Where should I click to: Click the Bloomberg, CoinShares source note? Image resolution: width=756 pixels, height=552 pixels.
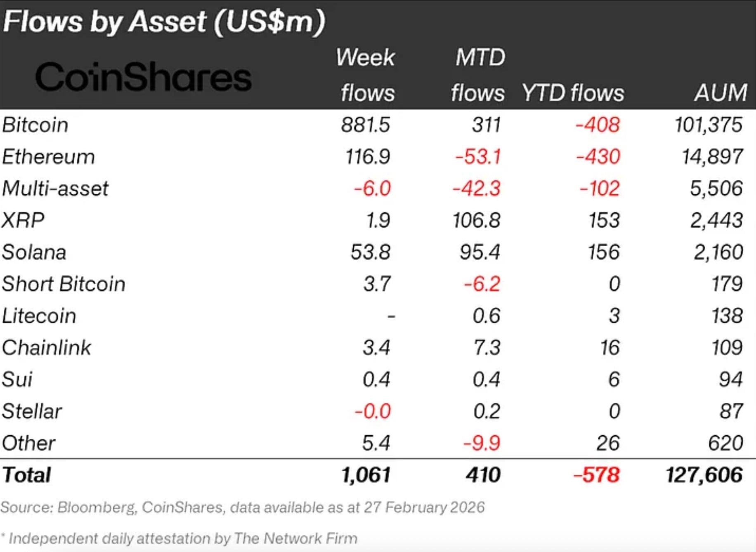coord(243,507)
